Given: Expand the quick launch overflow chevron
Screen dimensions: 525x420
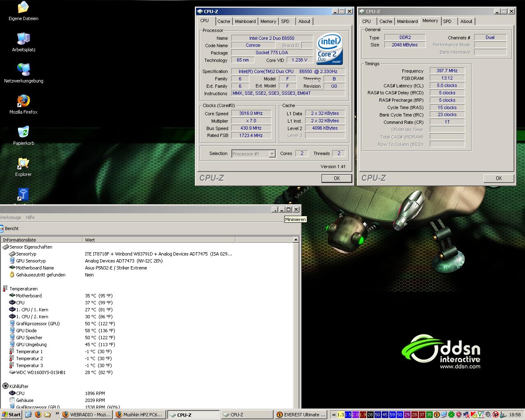Looking at the screenshot, I should [x=57, y=414].
